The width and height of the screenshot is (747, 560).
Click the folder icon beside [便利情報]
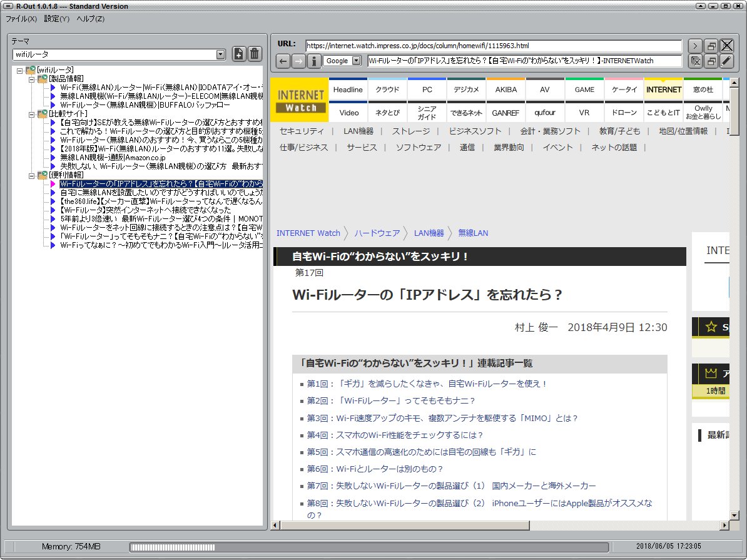43,175
